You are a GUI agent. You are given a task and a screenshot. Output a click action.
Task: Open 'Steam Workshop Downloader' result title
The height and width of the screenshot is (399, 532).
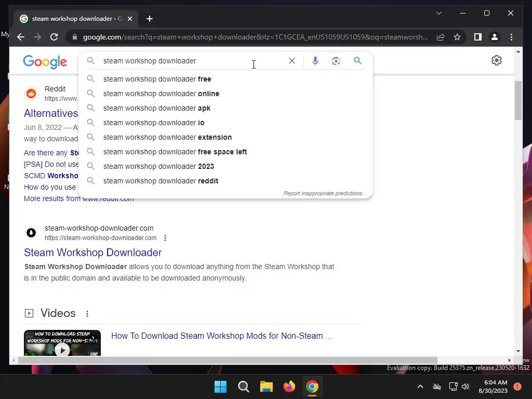92,252
